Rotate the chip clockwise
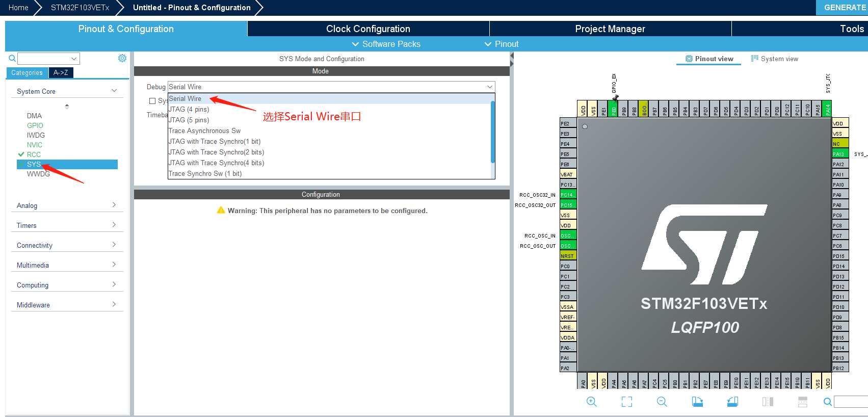This screenshot has height=417, width=868. [x=697, y=402]
